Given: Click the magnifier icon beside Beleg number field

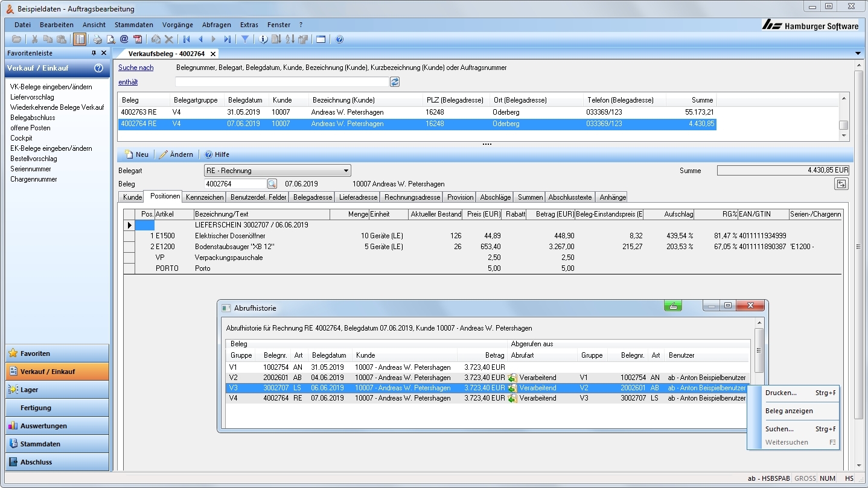Looking at the screenshot, I should coord(272,184).
